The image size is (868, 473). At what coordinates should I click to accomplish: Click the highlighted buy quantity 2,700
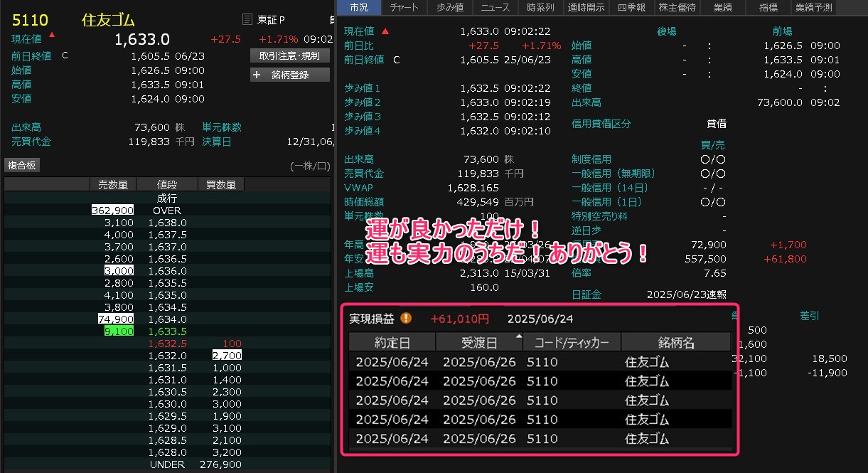(227, 356)
